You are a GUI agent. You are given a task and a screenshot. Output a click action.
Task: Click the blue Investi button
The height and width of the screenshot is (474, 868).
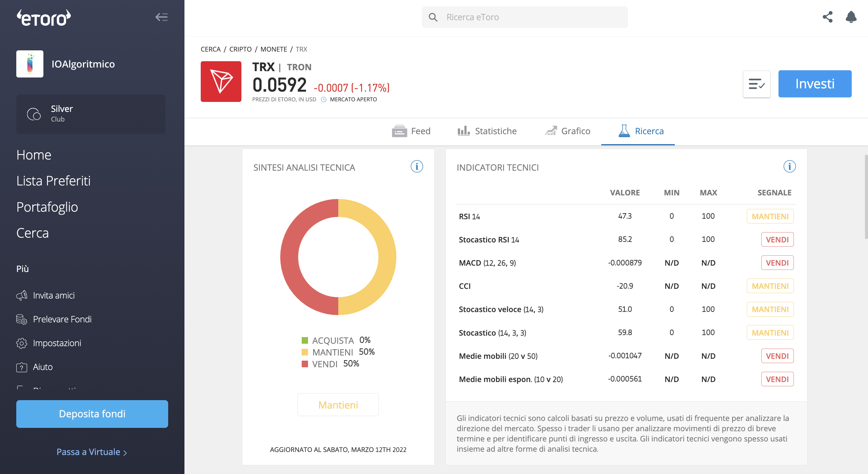pos(815,84)
